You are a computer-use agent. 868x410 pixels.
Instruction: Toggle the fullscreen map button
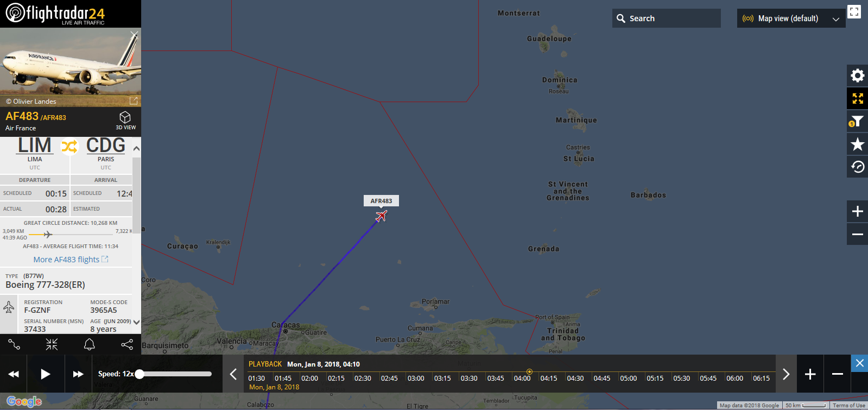click(854, 12)
